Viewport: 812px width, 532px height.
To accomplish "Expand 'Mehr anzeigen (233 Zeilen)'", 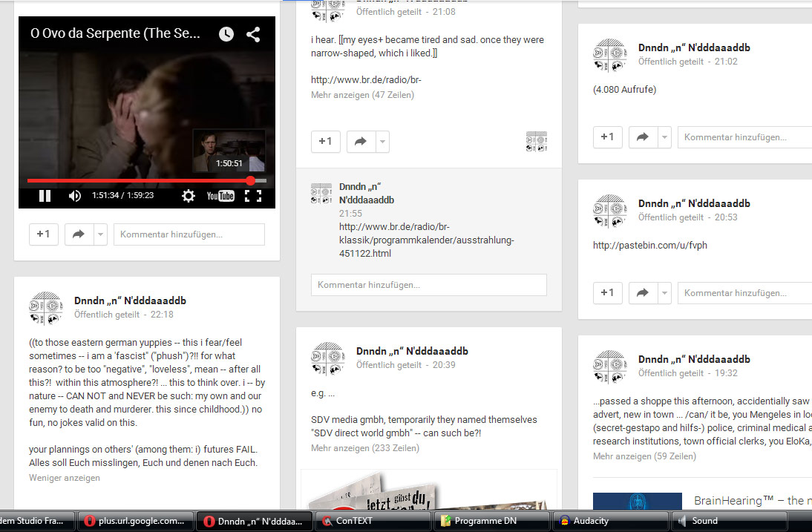I will point(365,448).
